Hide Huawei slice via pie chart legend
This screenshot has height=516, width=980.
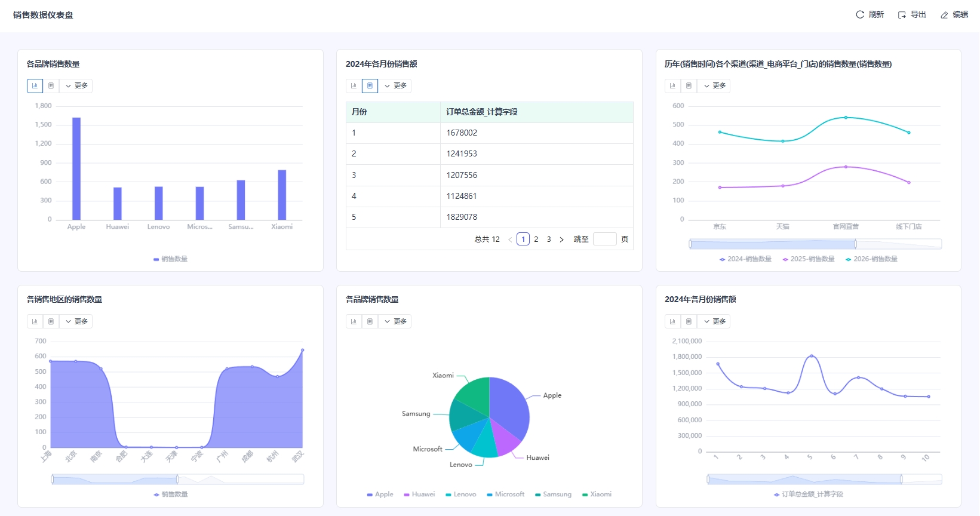pos(419,494)
